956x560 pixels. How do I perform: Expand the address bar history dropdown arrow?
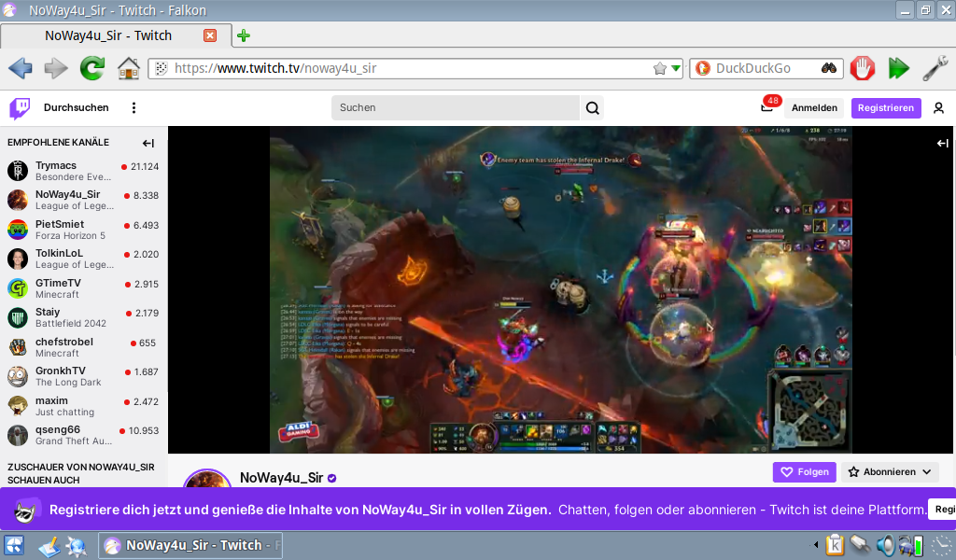[x=676, y=68]
